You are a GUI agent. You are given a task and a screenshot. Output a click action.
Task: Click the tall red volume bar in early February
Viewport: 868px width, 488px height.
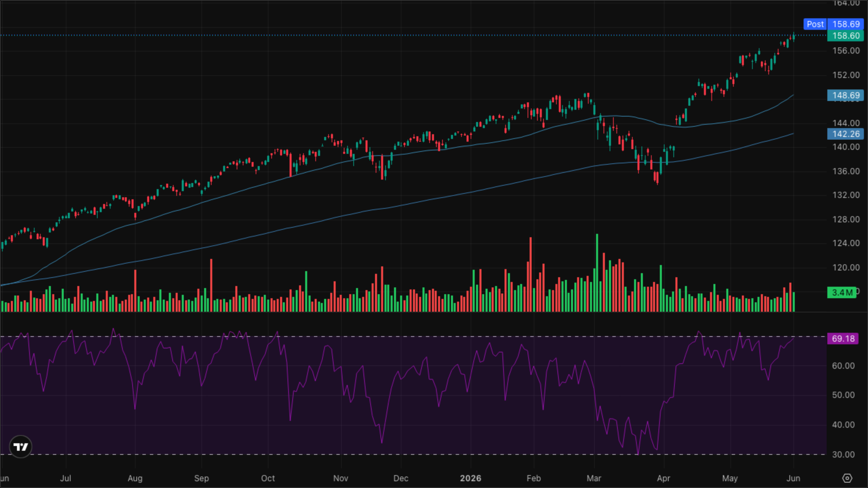tap(531, 274)
